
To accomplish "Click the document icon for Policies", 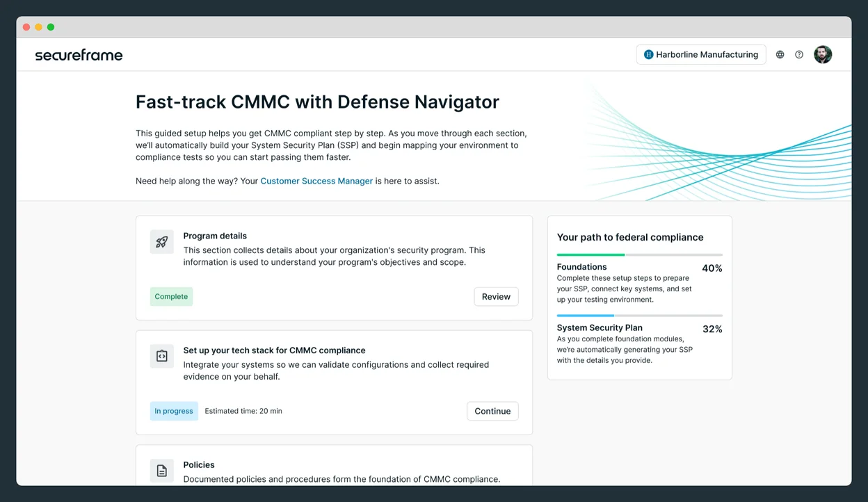I will pos(161,471).
